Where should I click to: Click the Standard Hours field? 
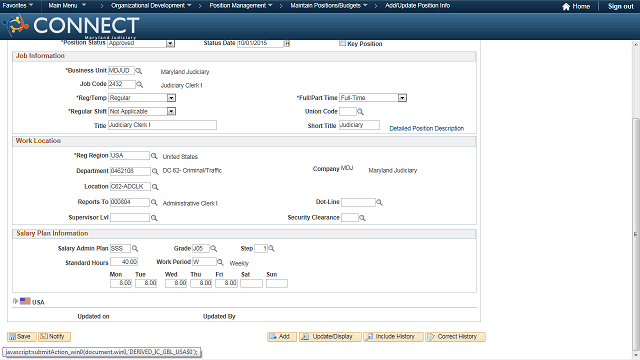[x=124, y=262]
